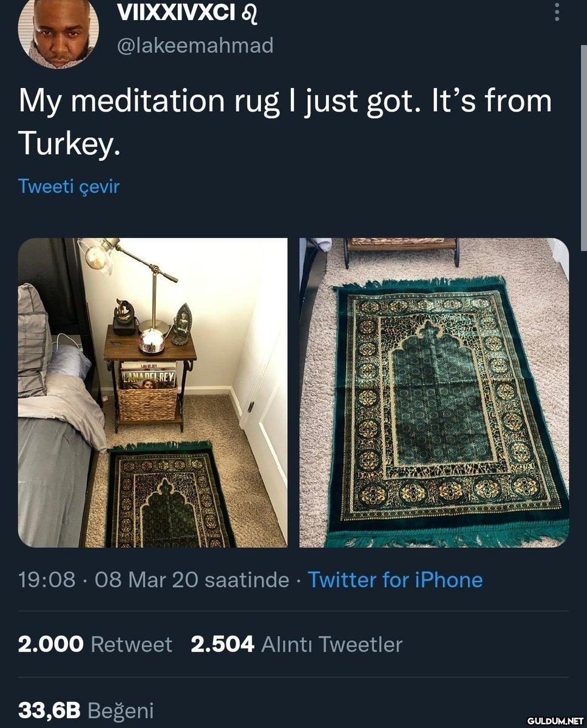
Task: Tap the Lana Del Rey record in the photo
Action: click(x=149, y=376)
